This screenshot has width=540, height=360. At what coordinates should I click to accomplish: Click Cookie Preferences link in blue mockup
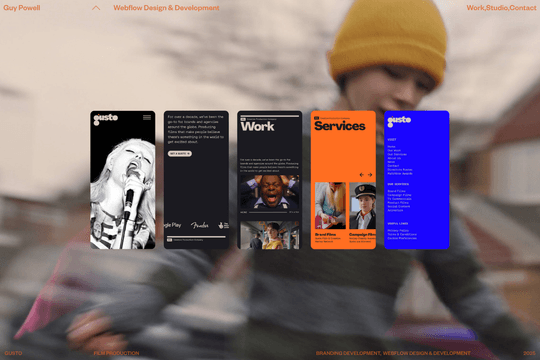pos(402,238)
